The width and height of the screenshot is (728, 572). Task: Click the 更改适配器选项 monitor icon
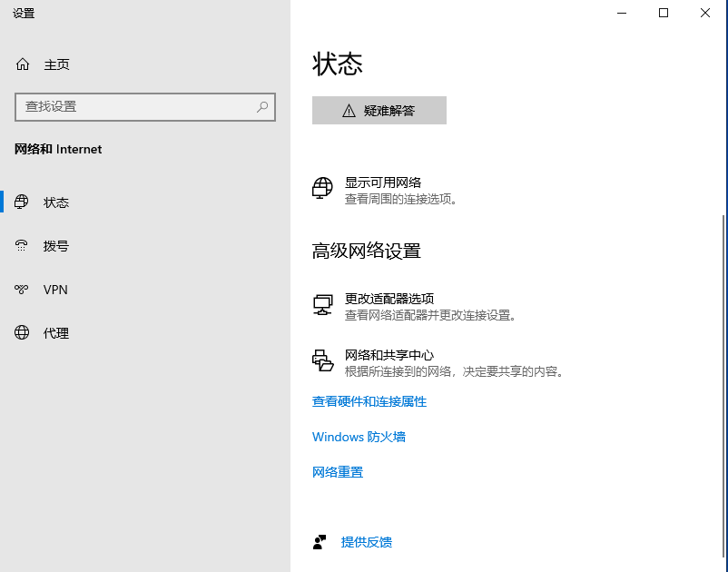tap(322, 305)
